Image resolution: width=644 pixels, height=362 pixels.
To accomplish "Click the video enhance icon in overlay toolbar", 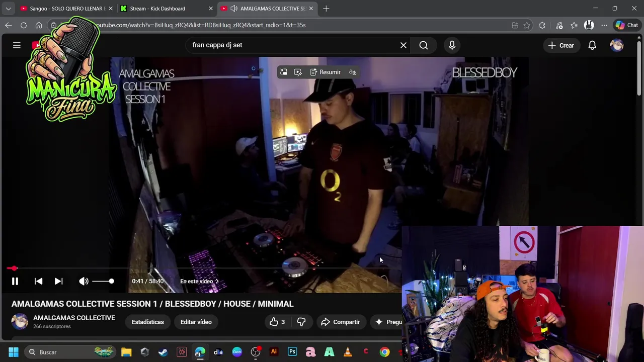I will click(x=298, y=72).
